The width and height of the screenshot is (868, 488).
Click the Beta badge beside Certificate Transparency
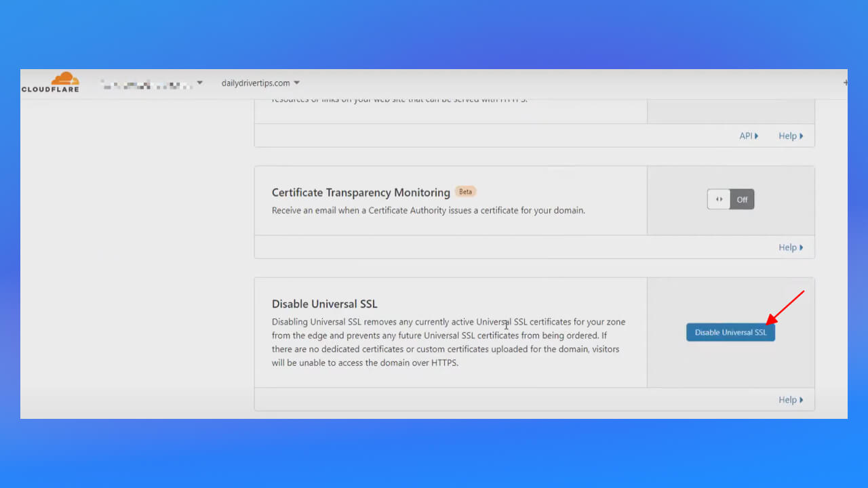(x=465, y=192)
